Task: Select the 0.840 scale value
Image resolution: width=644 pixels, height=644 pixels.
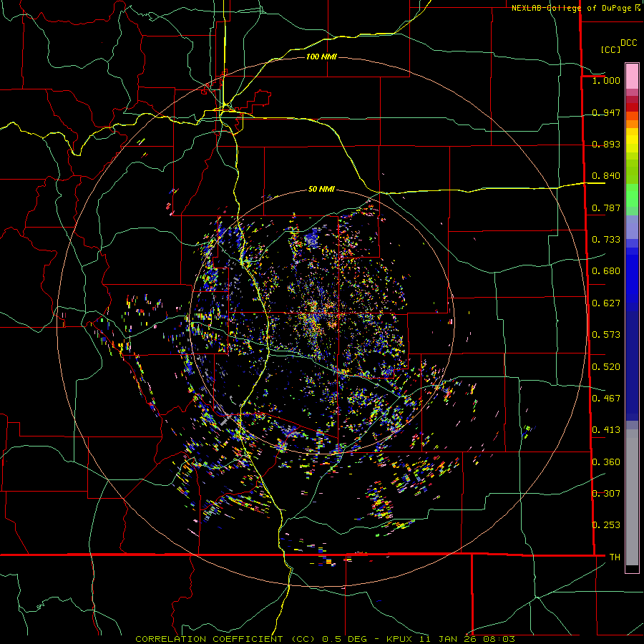Action: point(606,176)
